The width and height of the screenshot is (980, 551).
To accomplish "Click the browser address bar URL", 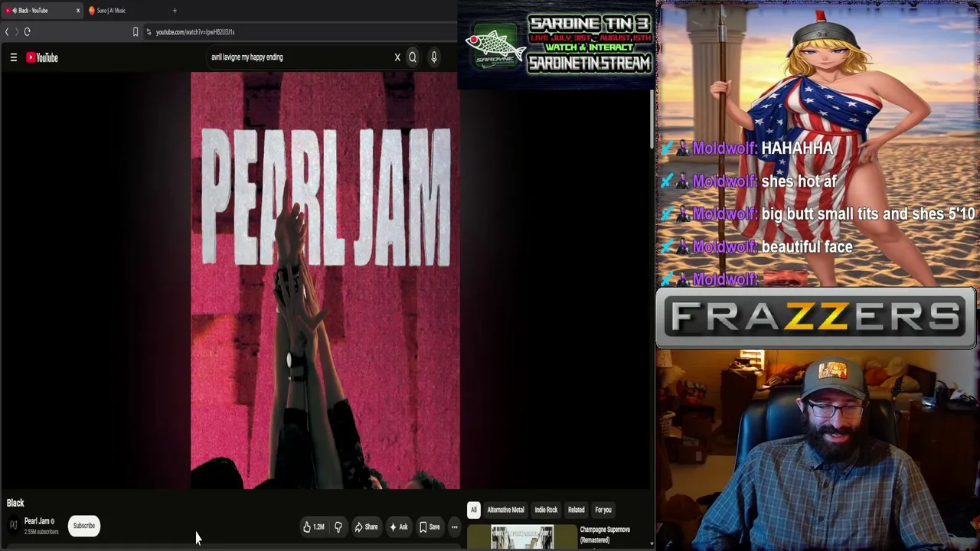I will coord(195,32).
